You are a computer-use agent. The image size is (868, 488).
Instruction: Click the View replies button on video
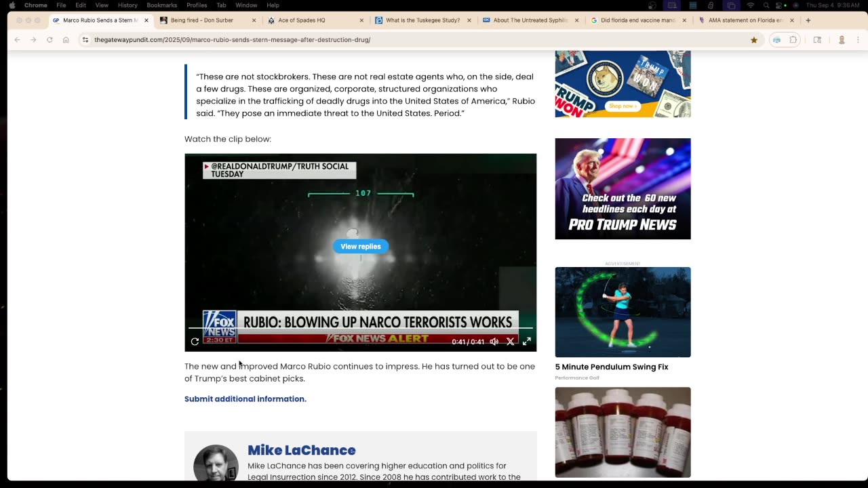pos(361,246)
